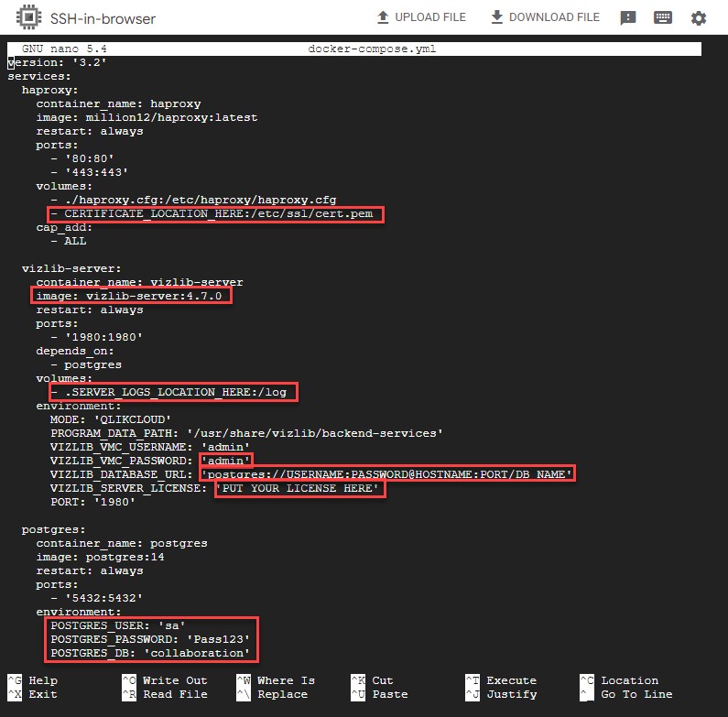
Task: Click the PROGRAM_DATA_PATH line
Action: point(246,433)
